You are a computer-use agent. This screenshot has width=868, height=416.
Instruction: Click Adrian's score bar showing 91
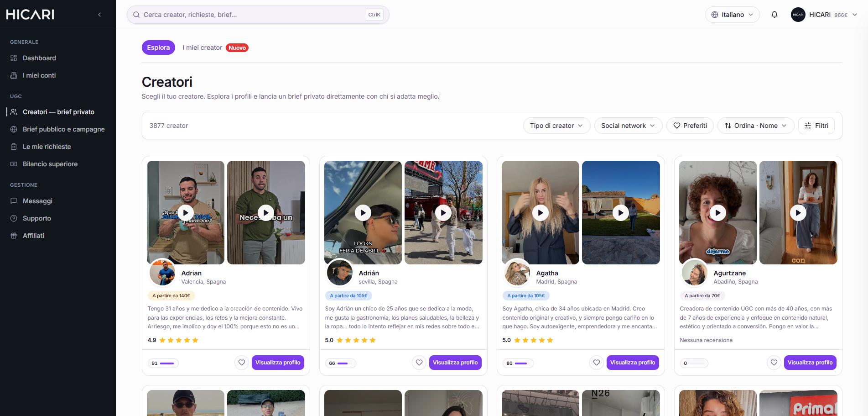[163, 363]
